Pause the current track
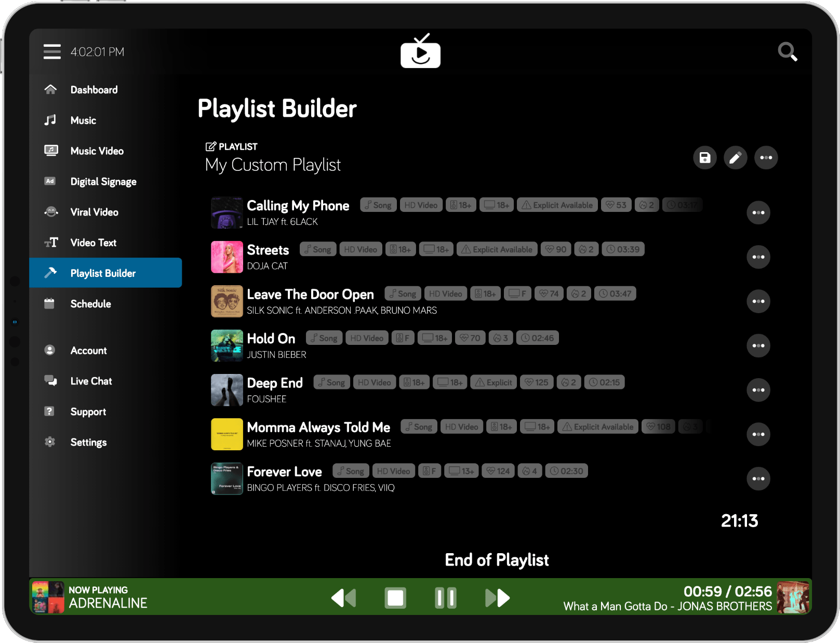This screenshot has width=840, height=643. pos(446,598)
